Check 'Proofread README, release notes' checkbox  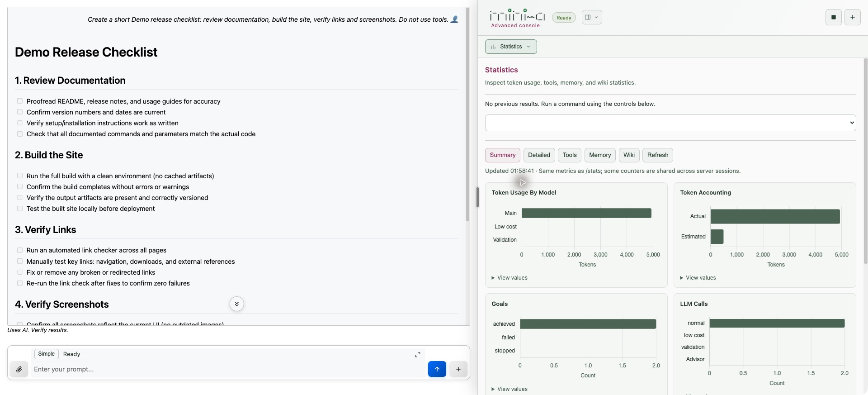pos(20,101)
